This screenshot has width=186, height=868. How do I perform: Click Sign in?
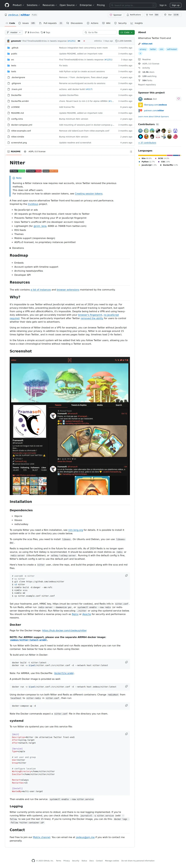click(163, 5)
